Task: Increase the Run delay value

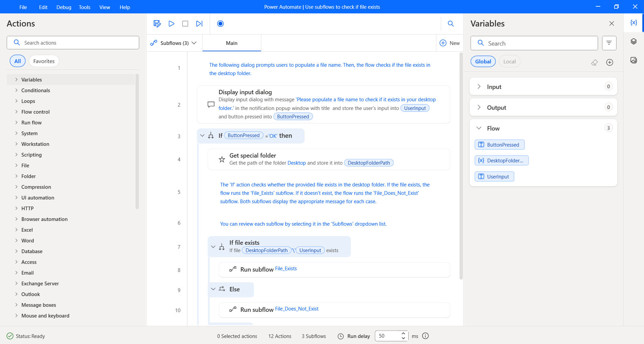Action: pyautogui.click(x=404, y=333)
